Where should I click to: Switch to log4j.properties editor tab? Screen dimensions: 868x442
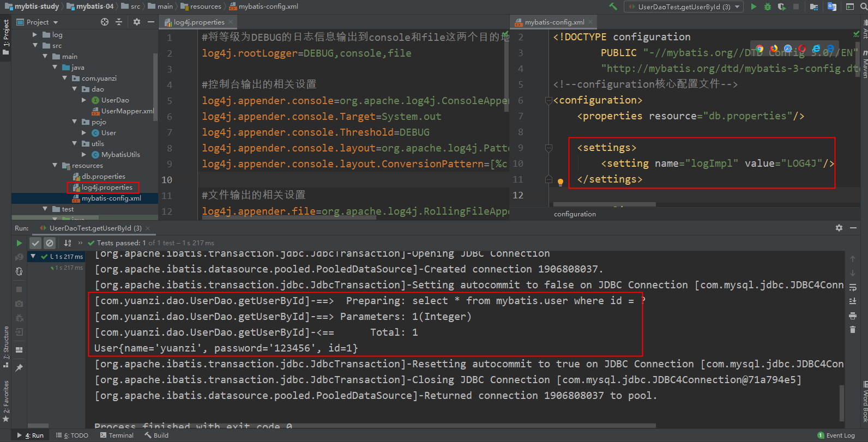[x=198, y=22]
